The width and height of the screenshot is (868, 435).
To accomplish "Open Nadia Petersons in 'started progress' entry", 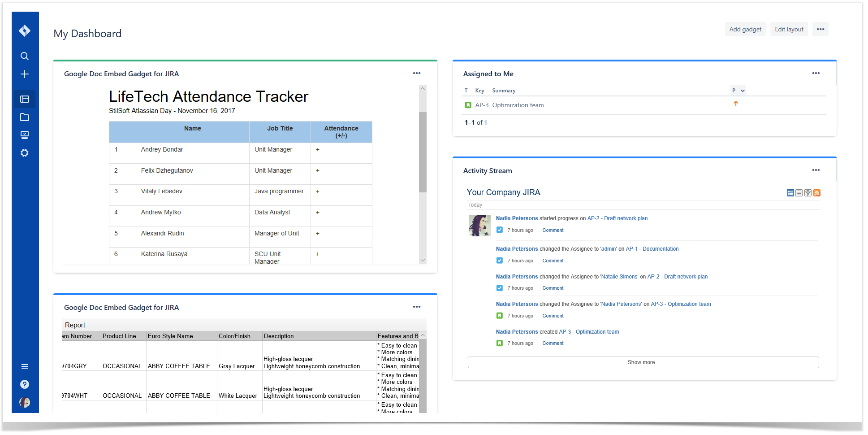I will [517, 218].
